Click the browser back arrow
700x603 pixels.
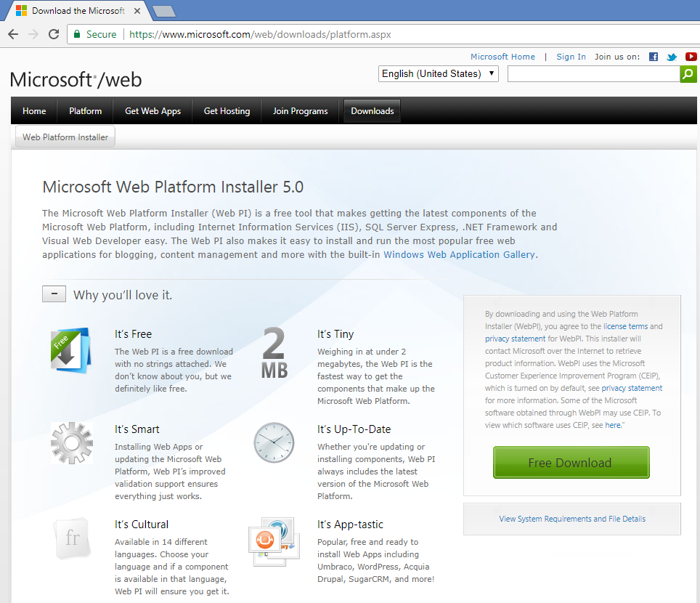pyautogui.click(x=13, y=34)
